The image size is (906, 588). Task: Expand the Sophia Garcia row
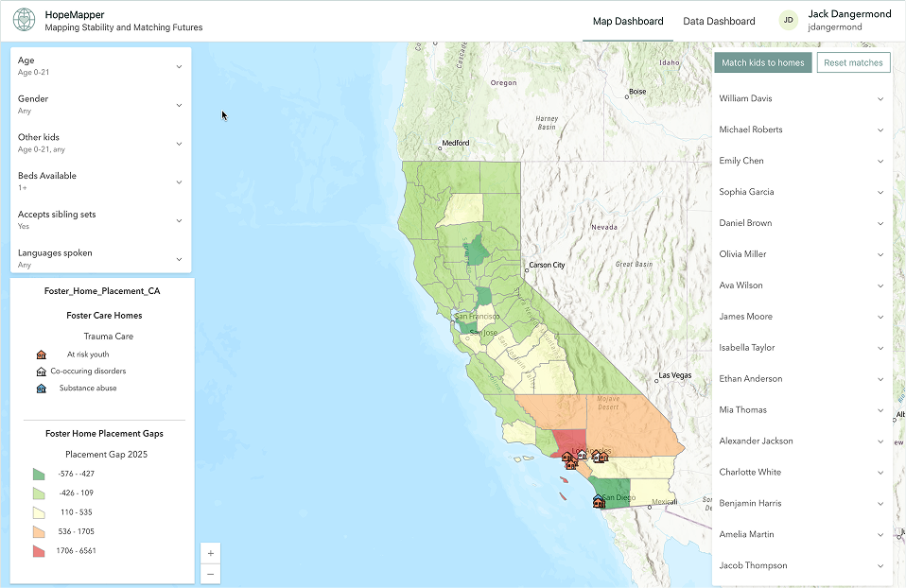(x=802, y=192)
